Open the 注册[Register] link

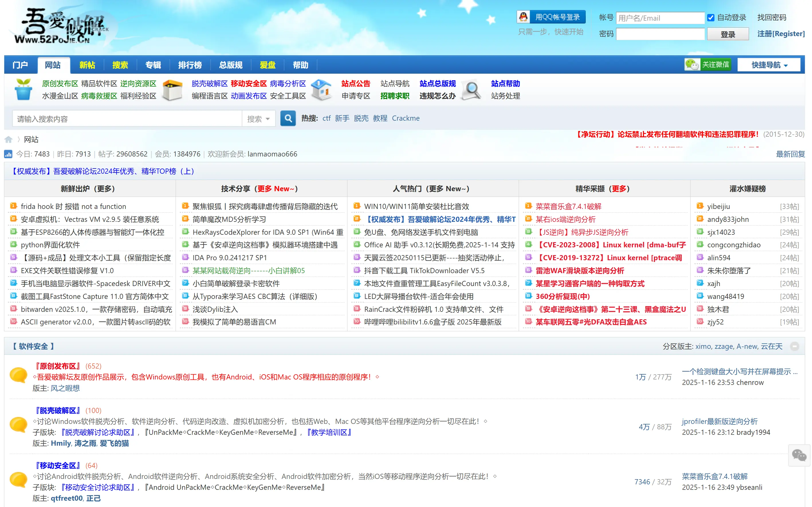[780, 34]
